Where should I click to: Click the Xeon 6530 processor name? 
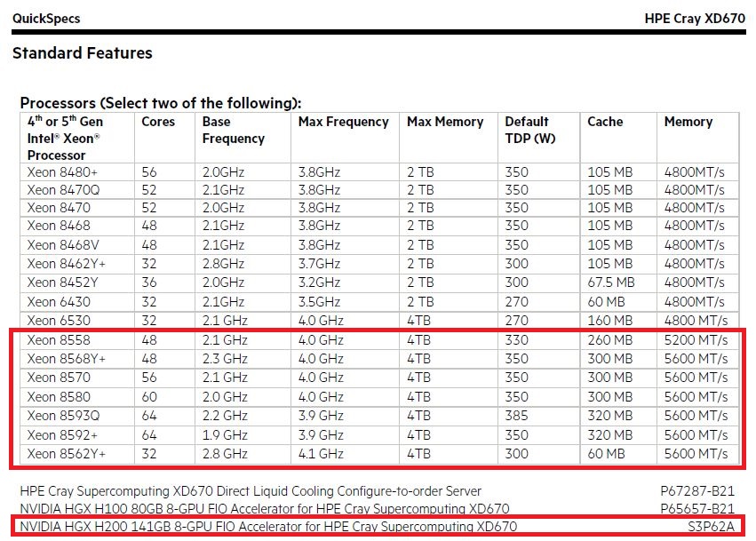pos(58,320)
